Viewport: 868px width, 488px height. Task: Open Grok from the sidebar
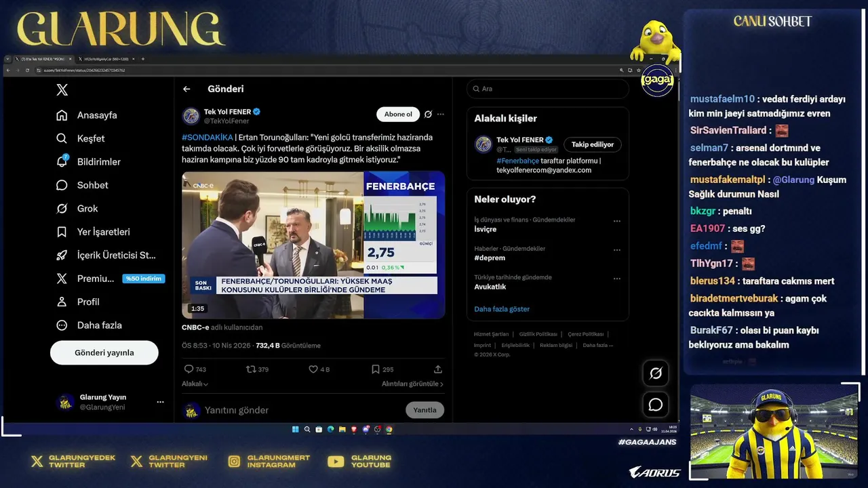(x=77, y=209)
